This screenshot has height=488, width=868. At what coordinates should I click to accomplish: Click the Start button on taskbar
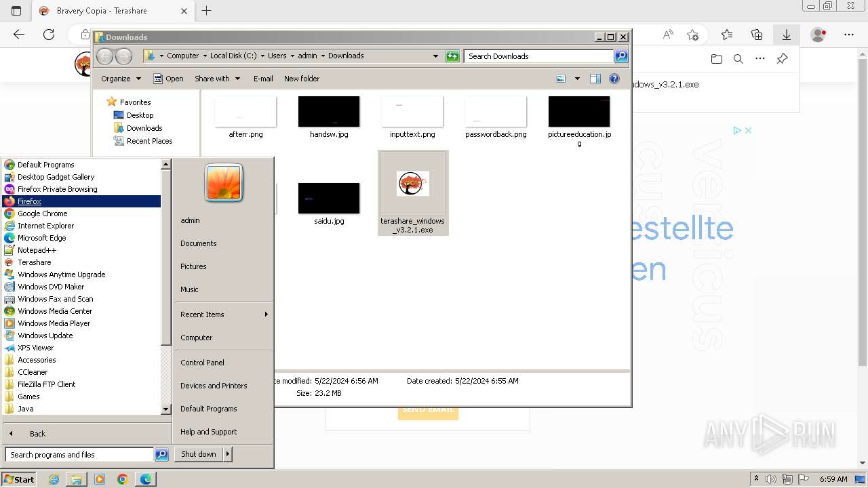[x=18, y=479]
